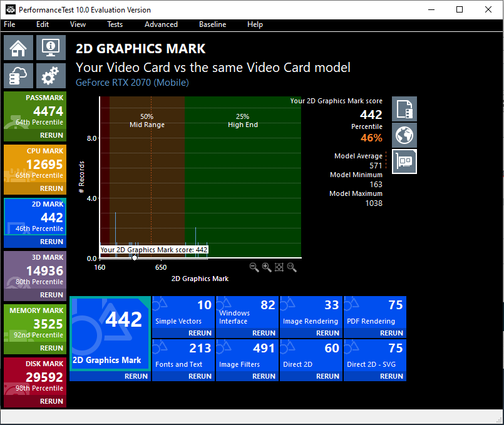
Task: Click the Model Maximum 1038 value
Action: pos(374,203)
